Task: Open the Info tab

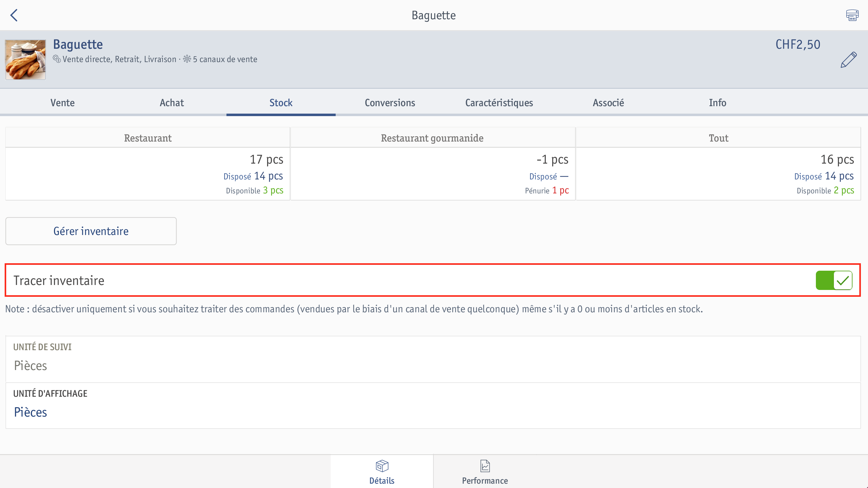Action: (x=717, y=102)
